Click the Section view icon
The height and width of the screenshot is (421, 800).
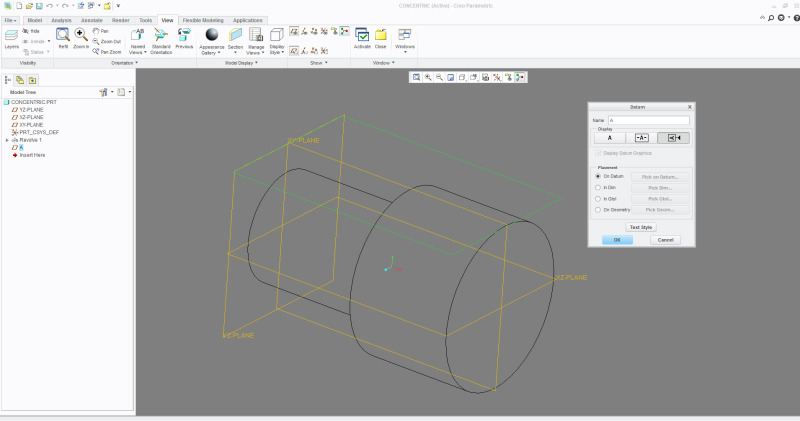[x=235, y=35]
